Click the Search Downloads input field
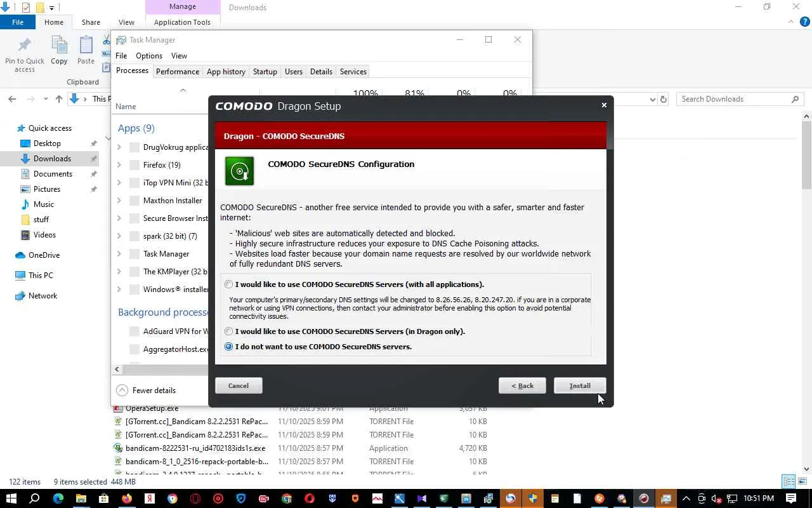Viewport: 812px width, 508px height. 740,99
